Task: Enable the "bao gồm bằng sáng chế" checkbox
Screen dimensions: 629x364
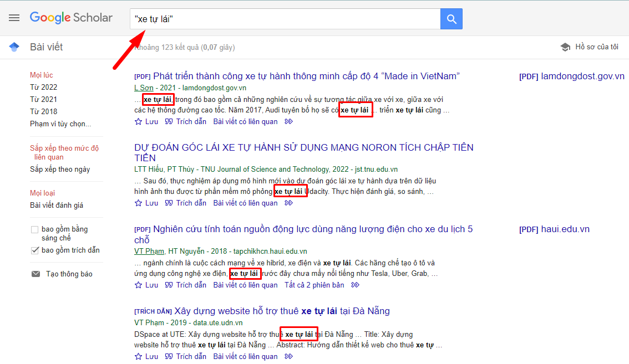Action: pyautogui.click(x=34, y=229)
